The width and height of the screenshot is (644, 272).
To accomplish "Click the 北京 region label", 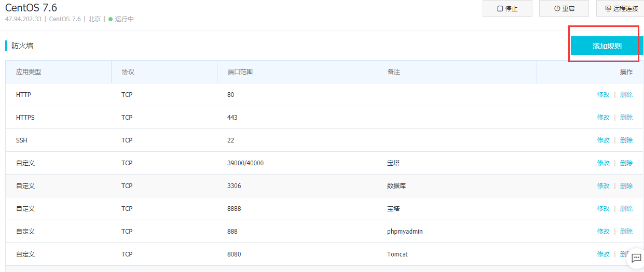I will pos(94,19).
